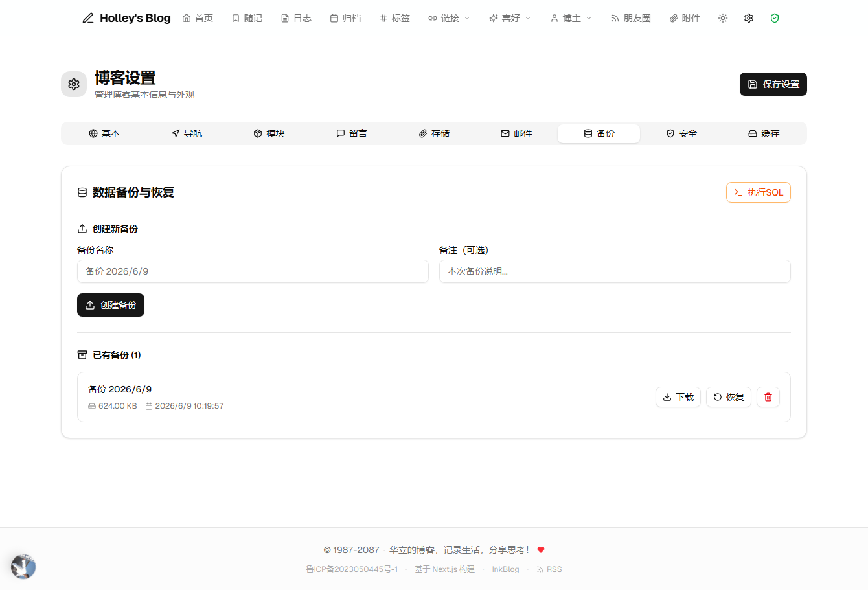Screen dimensions: 868x590
Task: Click the pen logo beside Holley's Blog
Action: coord(88,18)
